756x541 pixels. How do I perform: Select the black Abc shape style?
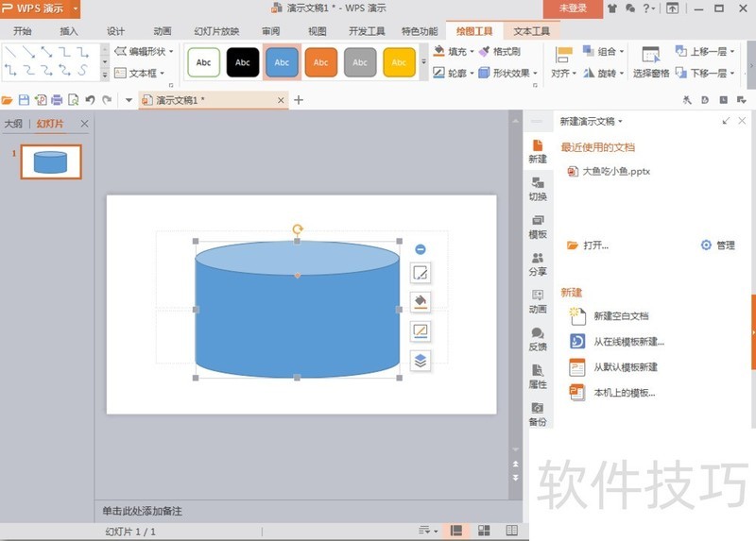[x=243, y=62]
